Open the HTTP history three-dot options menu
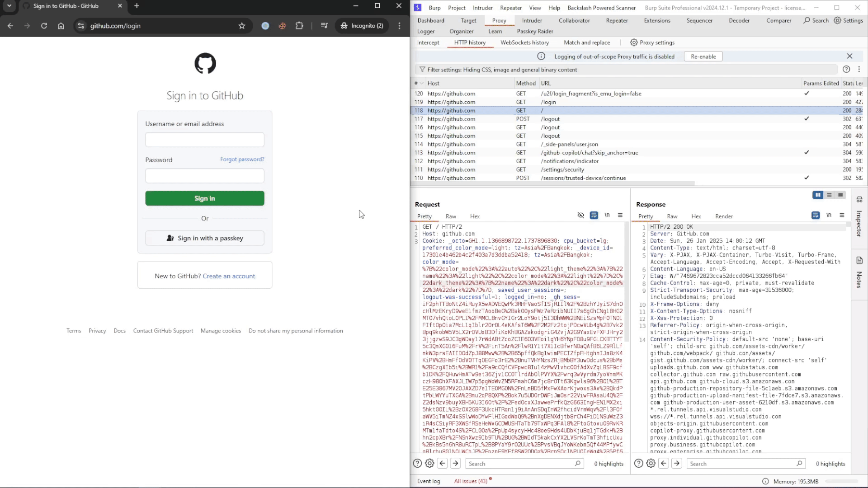 click(859, 69)
